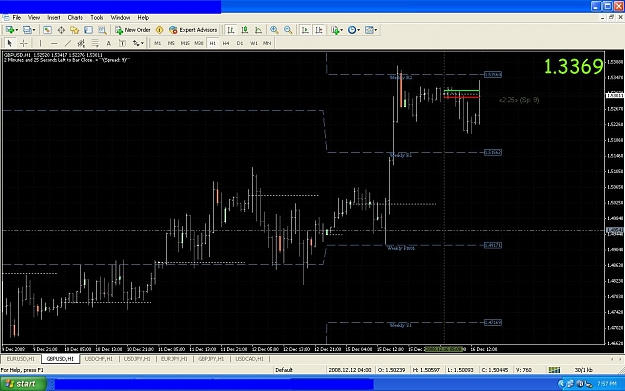Open the MetaTrader application menu icon
Viewport: 625px width, 391px height.
(x=6, y=18)
